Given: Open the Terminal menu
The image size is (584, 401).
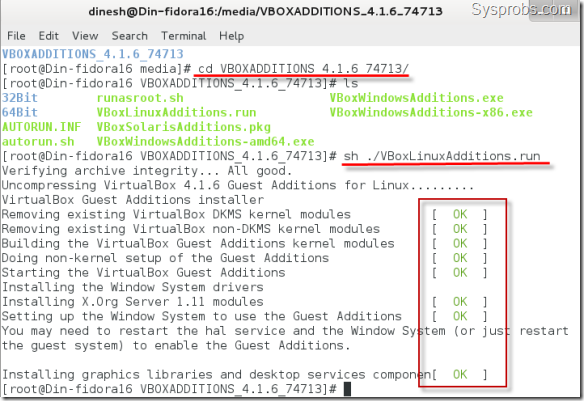Looking at the screenshot, I should pyautogui.click(x=184, y=36).
